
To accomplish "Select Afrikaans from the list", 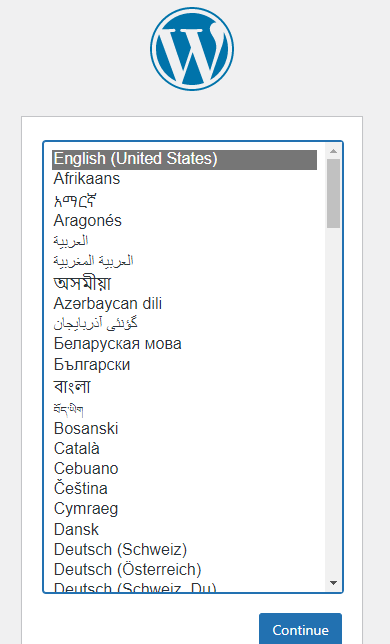I will click(x=184, y=179).
